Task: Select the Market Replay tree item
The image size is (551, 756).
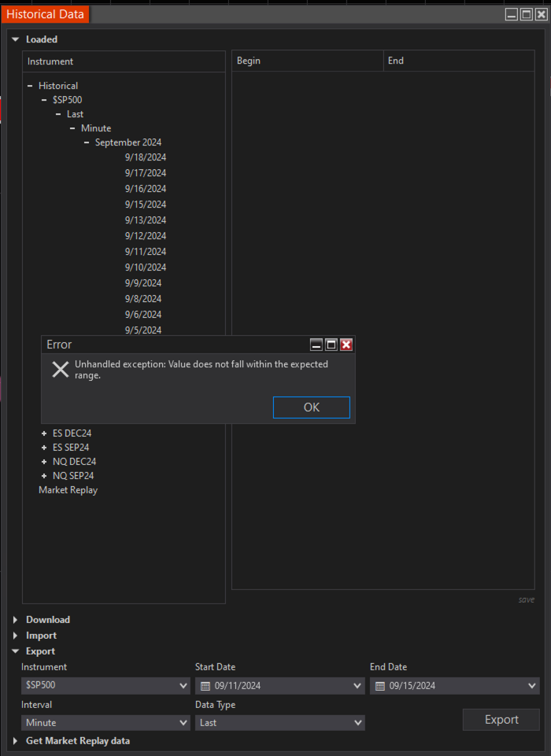Action: 68,490
